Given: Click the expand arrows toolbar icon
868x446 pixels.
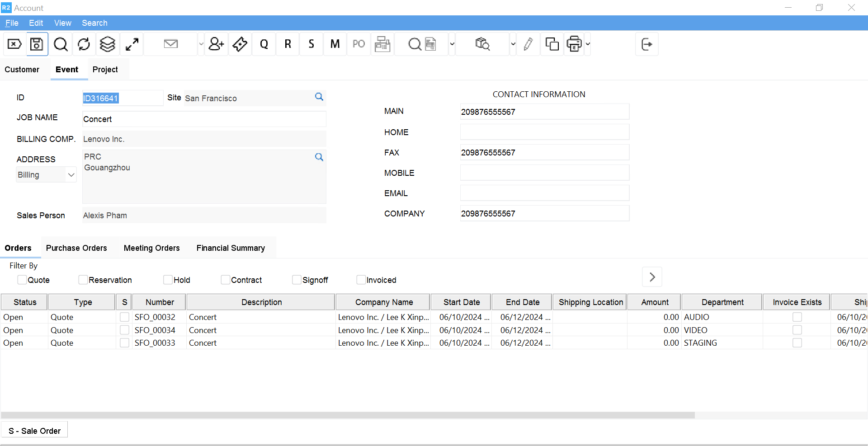Looking at the screenshot, I should coord(132,44).
